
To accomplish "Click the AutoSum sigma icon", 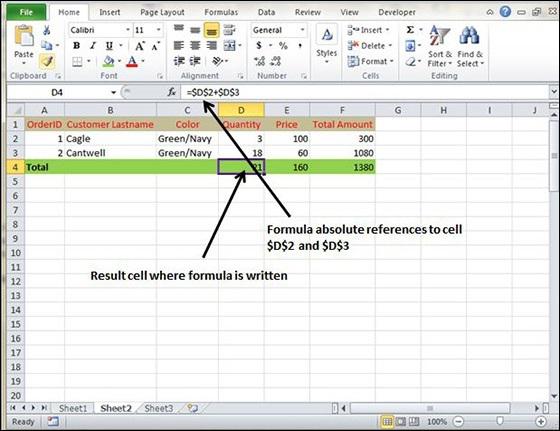I will 410,30.
